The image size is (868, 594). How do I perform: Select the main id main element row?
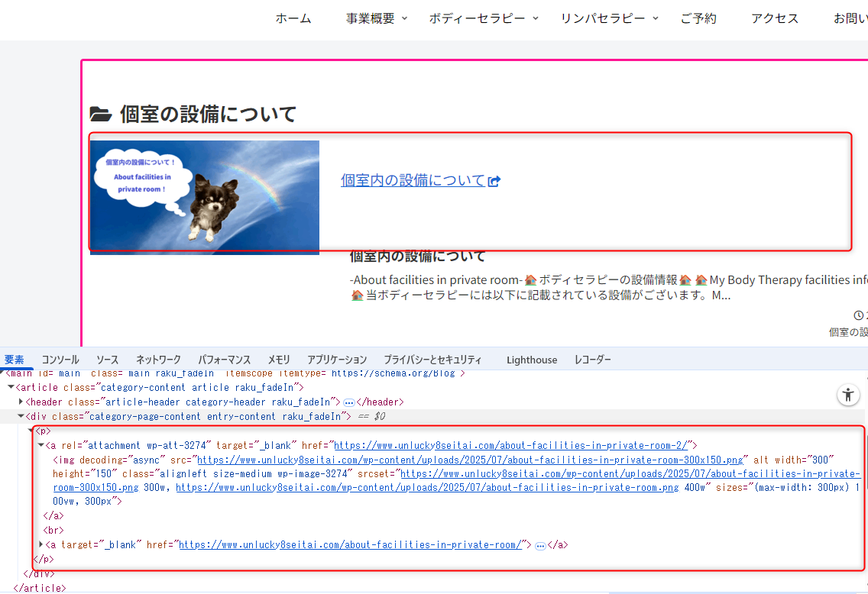coord(235,373)
